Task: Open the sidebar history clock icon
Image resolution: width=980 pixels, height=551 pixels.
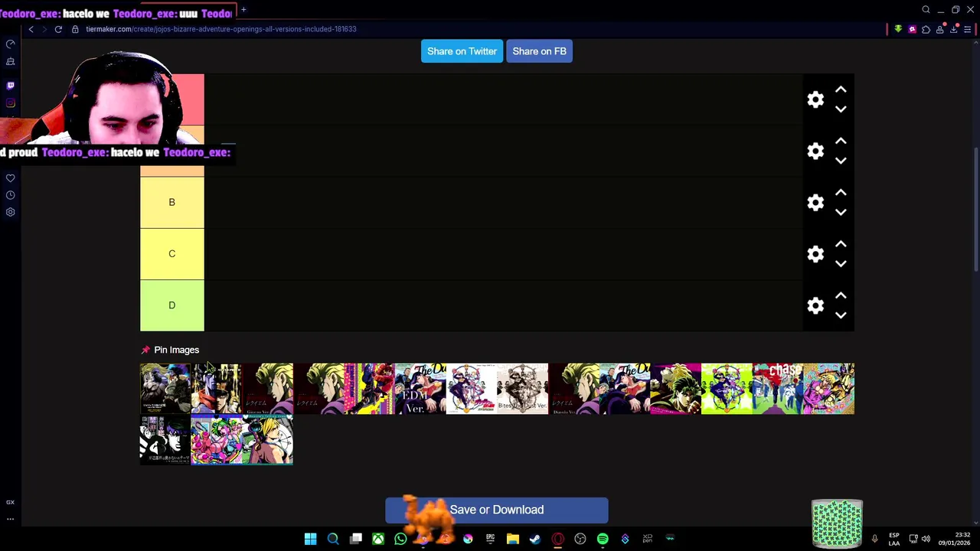Action: (x=11, y=195)
